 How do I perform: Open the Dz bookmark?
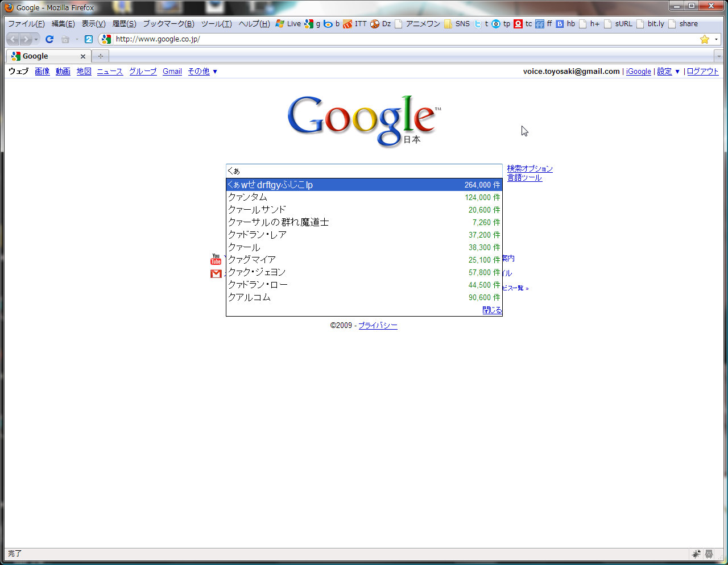tap(380, 24)
